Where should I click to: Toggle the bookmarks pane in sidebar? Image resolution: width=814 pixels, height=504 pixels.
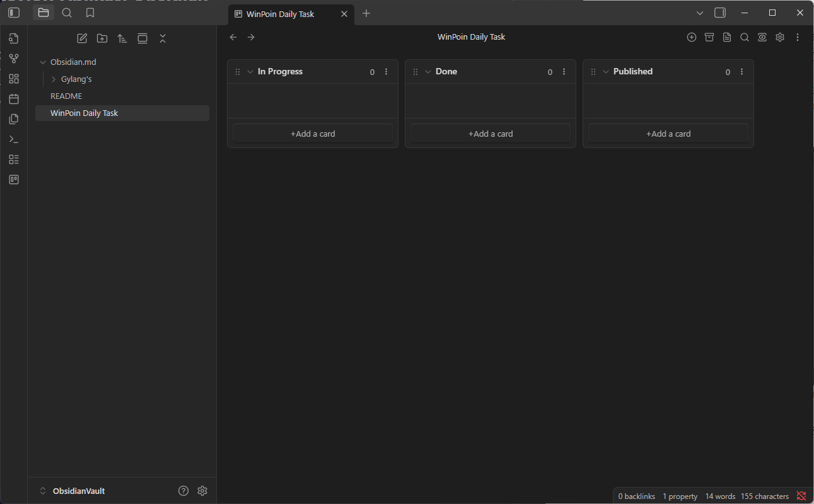click(x=90, y=13)
